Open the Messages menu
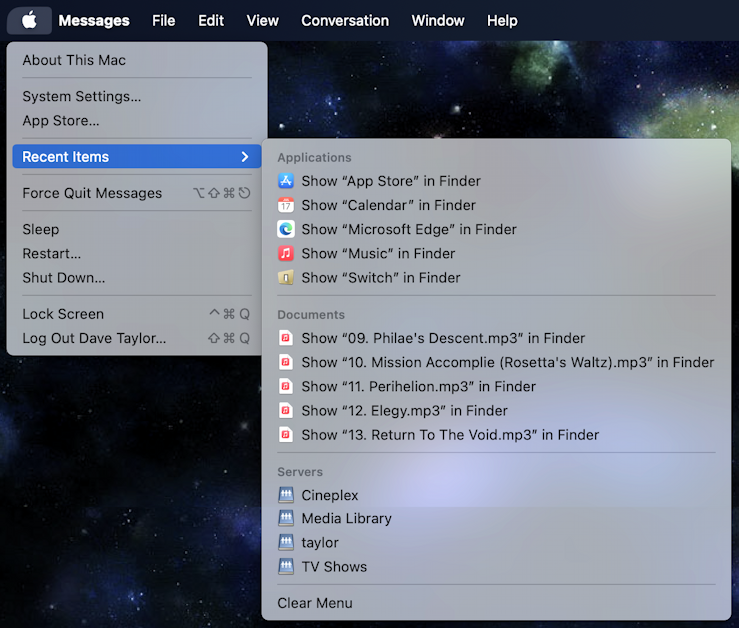 click(94, 20)
